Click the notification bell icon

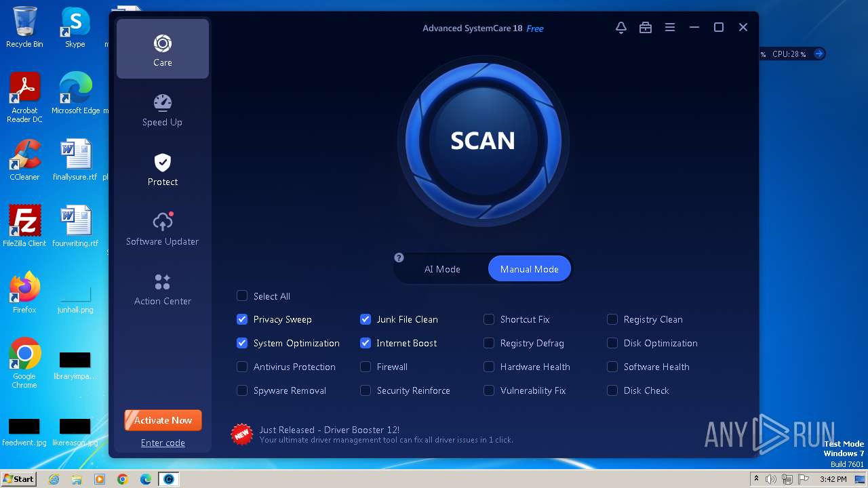(x=620, y=28)
